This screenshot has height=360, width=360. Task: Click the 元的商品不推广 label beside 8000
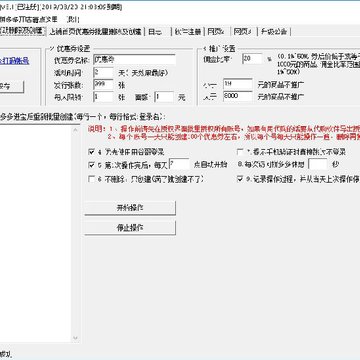pyautogui.click(x=280, y=97)
